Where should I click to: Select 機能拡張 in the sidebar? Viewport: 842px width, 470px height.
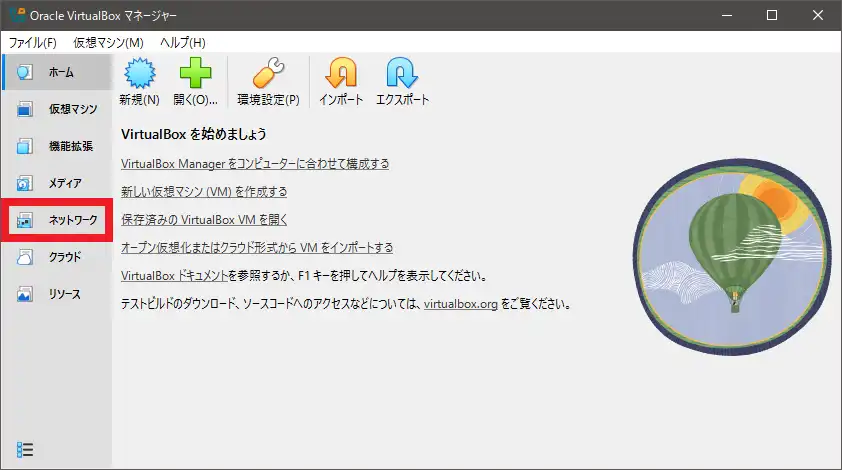tap(56, 146)
